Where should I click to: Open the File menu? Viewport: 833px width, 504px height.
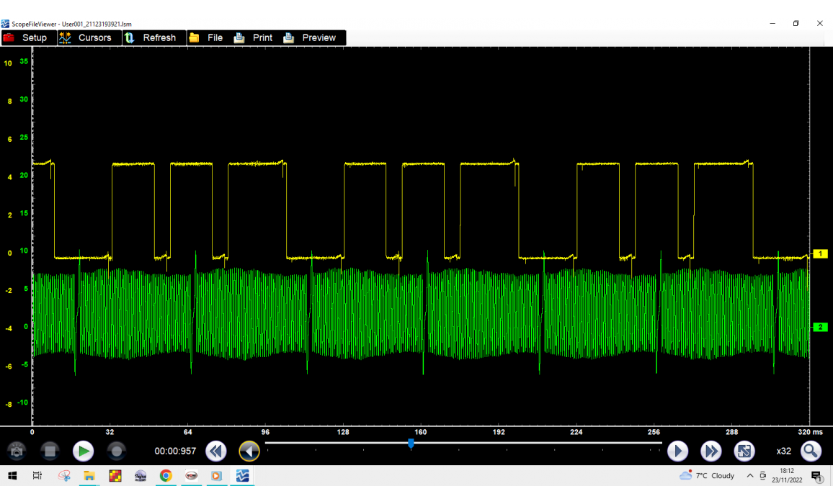pyautogui.click(x=206, y=37)
